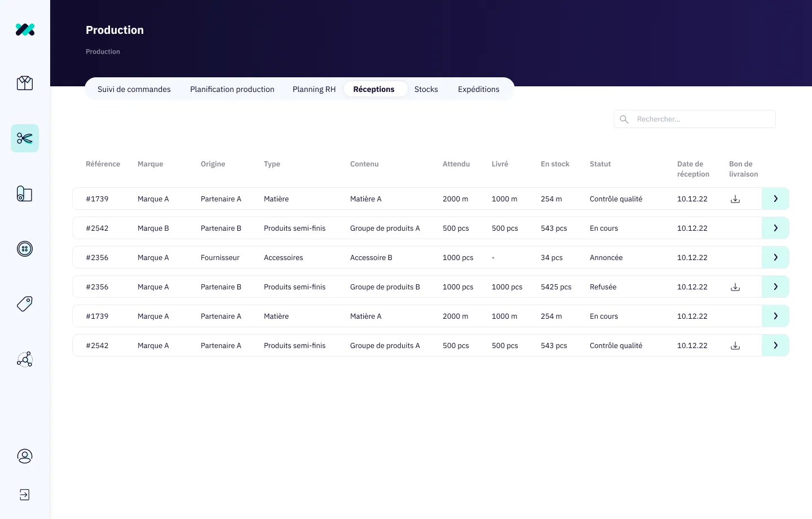The height and width of the screenshot is (519, 812).
Task: Open the Expéditions tab
Action: [479, 89]
